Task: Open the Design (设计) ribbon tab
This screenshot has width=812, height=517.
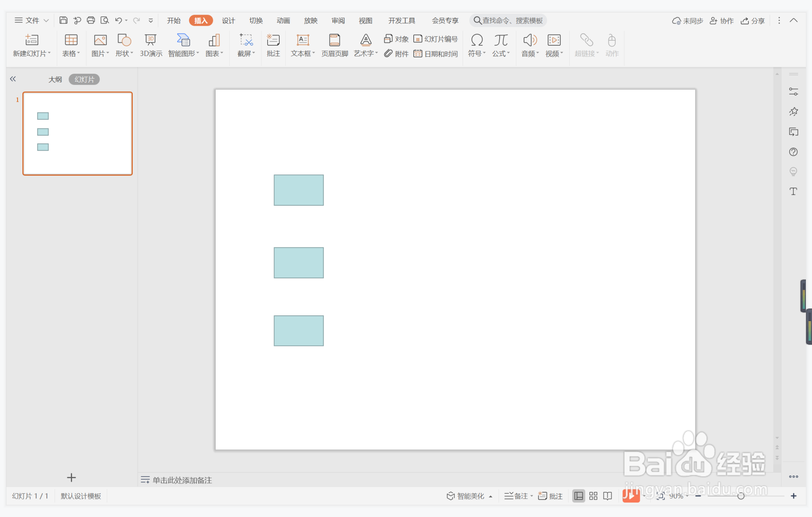Action: (x=228, y=20)
